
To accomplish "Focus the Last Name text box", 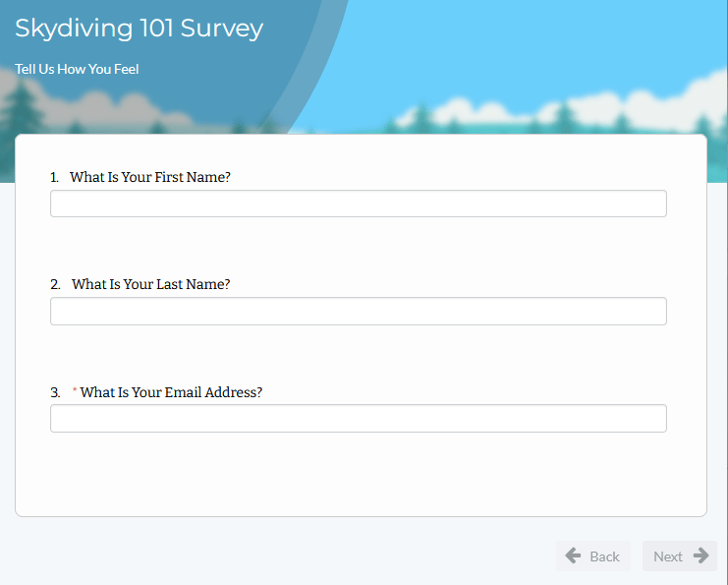I will click(x=359, y=311).
